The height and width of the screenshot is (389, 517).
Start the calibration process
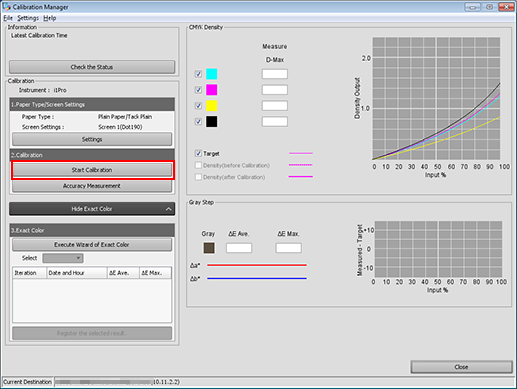pos(92,170)
